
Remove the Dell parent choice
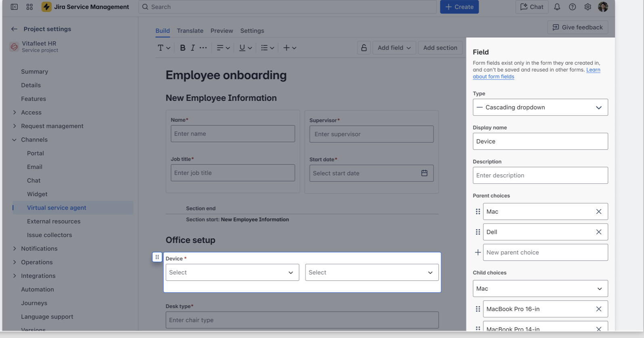pos(599,232)
